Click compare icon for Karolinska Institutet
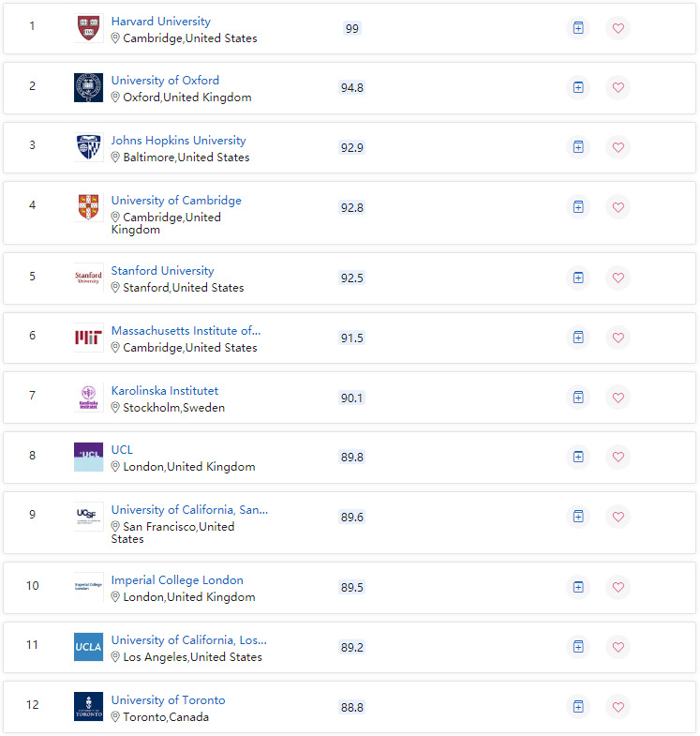 [578, 398]
